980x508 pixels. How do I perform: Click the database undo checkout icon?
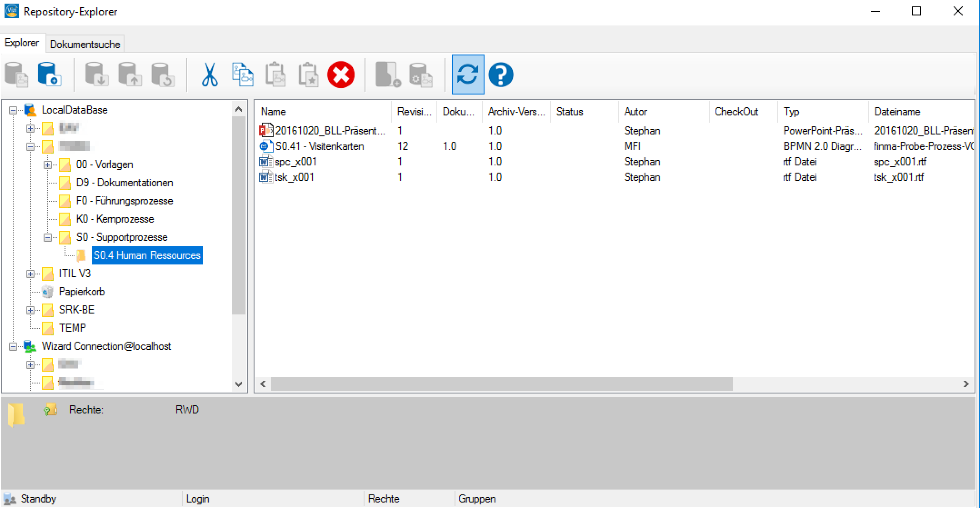tap(163, 75)
